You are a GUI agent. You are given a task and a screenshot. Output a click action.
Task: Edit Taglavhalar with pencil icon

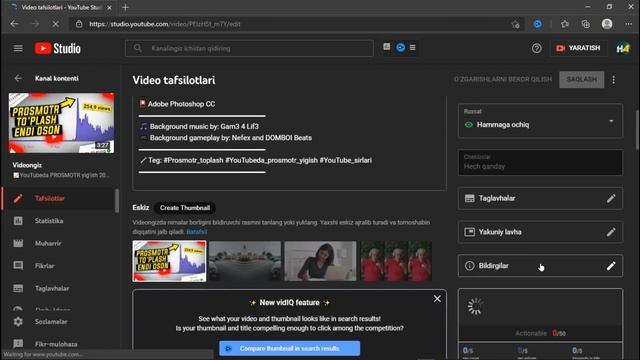(x=611, y=198)
